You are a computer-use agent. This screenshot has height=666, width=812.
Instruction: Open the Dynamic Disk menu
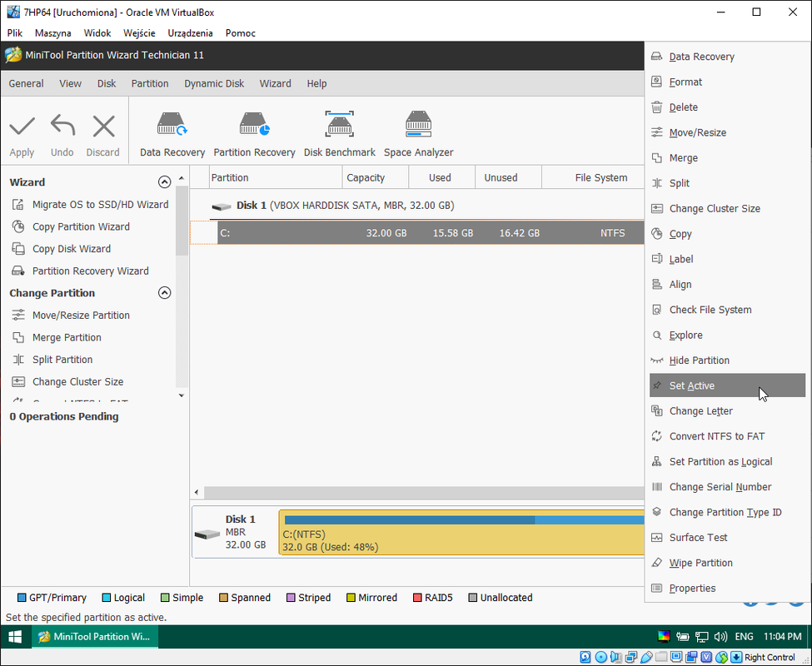coord(214,83)
